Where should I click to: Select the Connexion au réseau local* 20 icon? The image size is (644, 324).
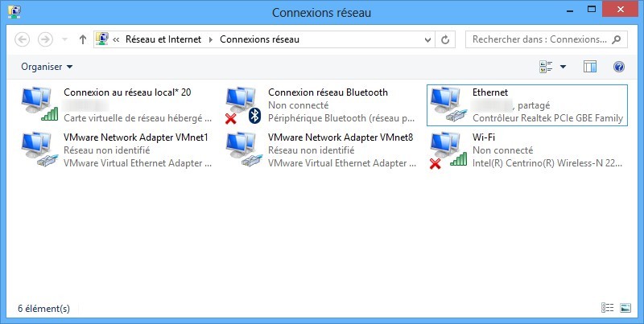[x=39, y=104]
